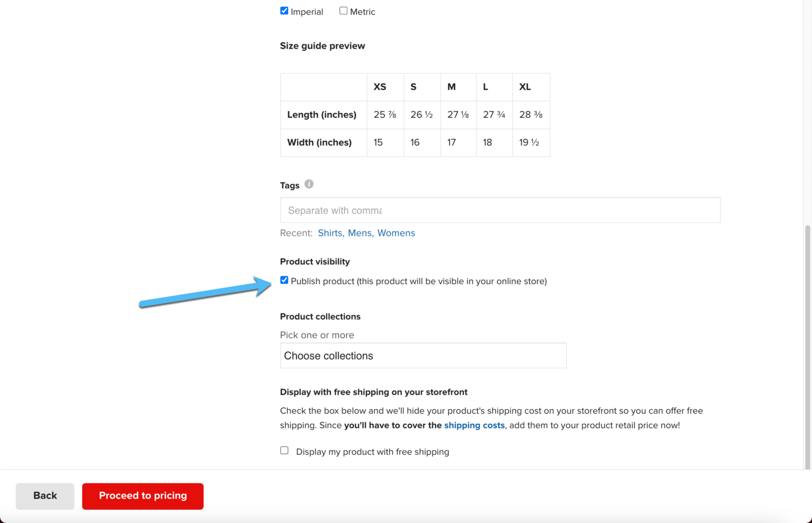Click the info icon beside Tags
The image size is (812, 523).
[309, 184]
